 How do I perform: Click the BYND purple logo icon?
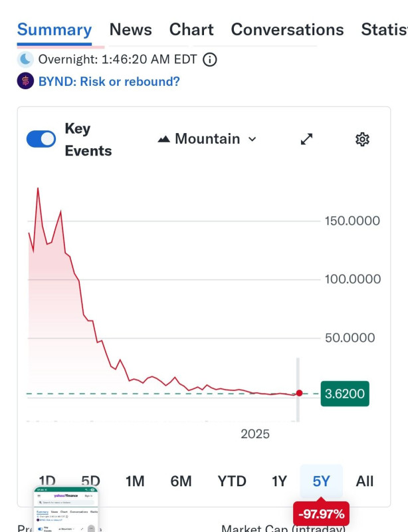pos(25,82)
